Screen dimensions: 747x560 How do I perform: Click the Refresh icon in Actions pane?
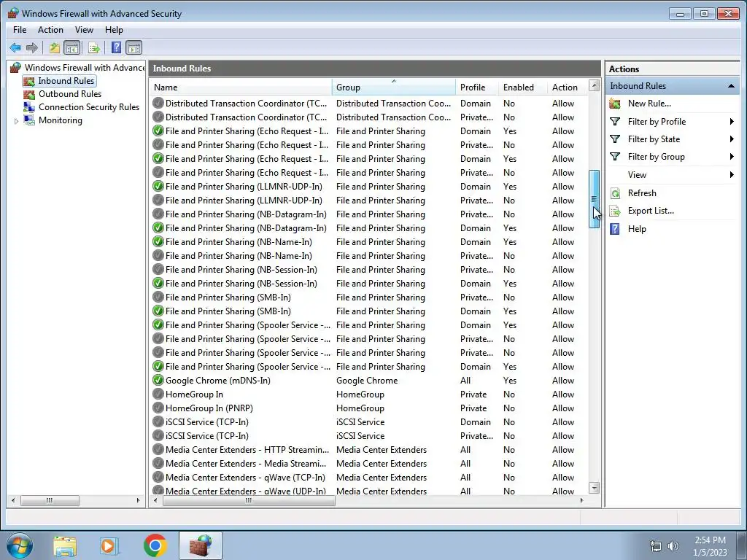point(615,192)
